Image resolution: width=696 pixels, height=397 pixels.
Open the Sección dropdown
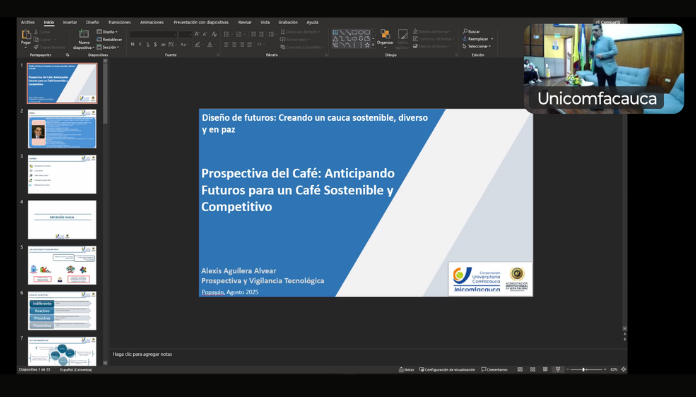[108, 47]
